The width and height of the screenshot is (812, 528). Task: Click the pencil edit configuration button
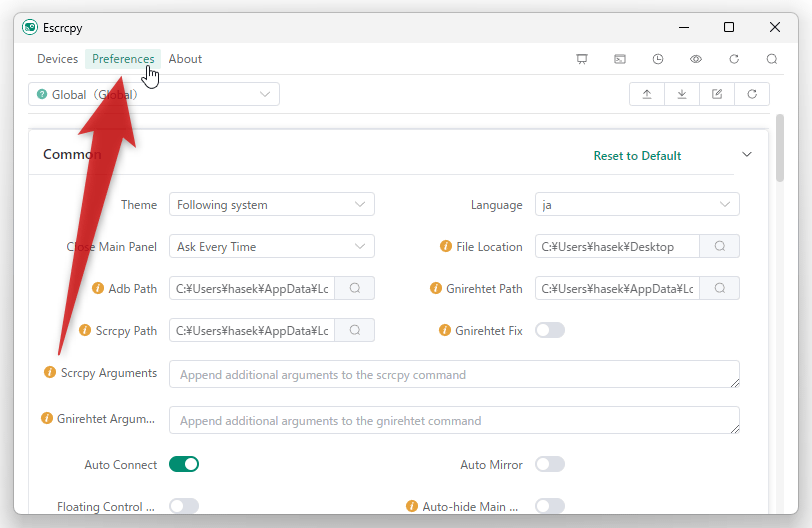click(717, 94)
